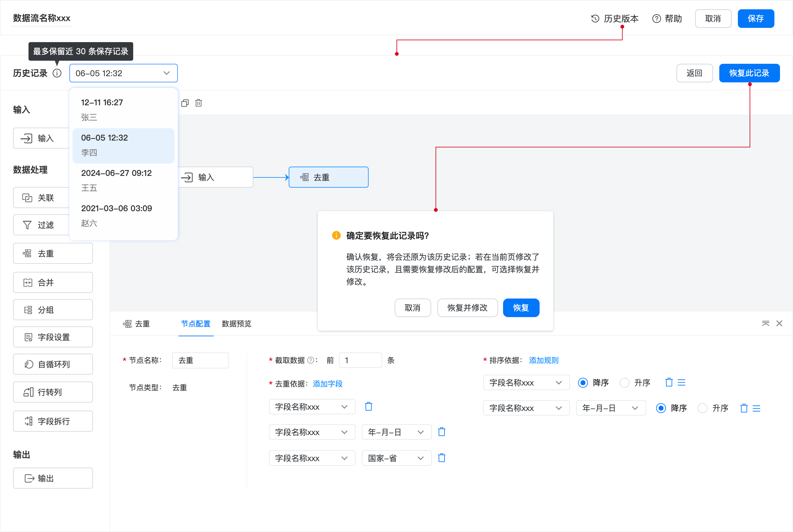The width and height of the screenshot is (793, 532).
Task: Click the collapse panel icon in config panel
Action: click(765, 323)
